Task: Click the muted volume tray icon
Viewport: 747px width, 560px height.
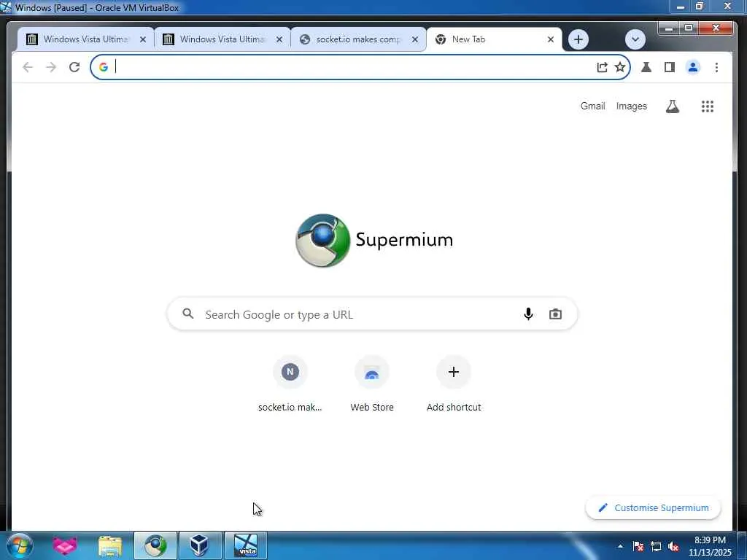Action: pyautogui.click(x=673, y=546)
